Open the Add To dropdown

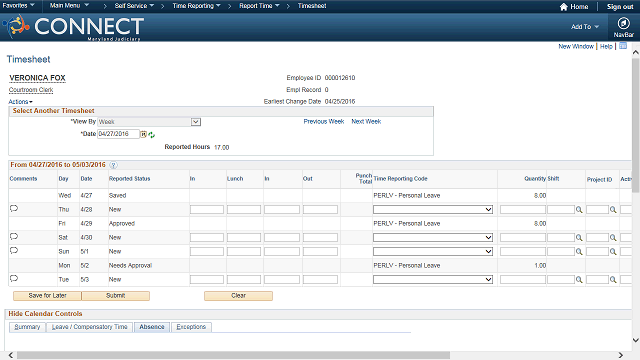tap(584, 27)
